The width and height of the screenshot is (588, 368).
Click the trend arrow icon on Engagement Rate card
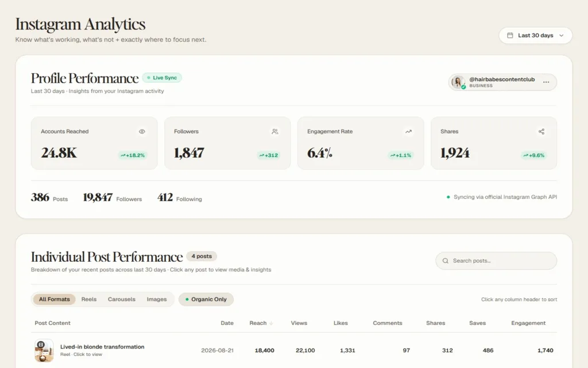point(408,132)
